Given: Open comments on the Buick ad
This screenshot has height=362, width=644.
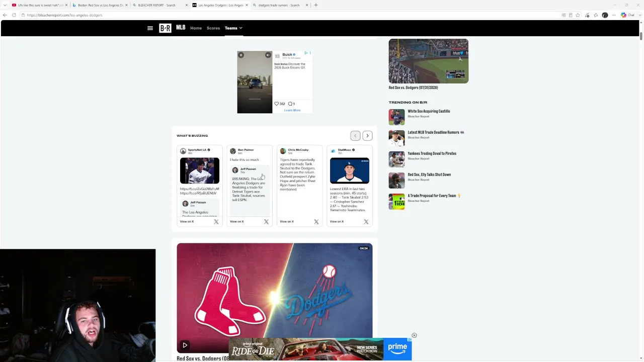Looking at the screenshot, I should (x=290, y=104).
